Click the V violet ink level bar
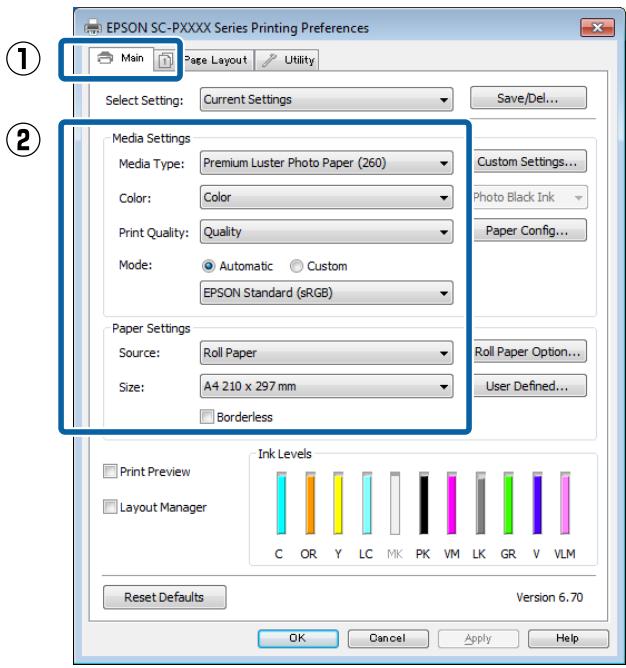Screen dimensions: 626x668 (537, 503)
